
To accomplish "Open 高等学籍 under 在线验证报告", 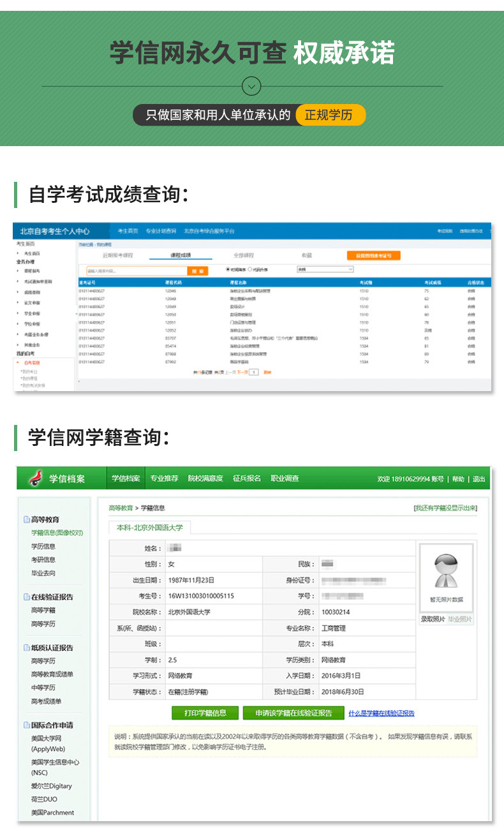I will coord(43,610).
